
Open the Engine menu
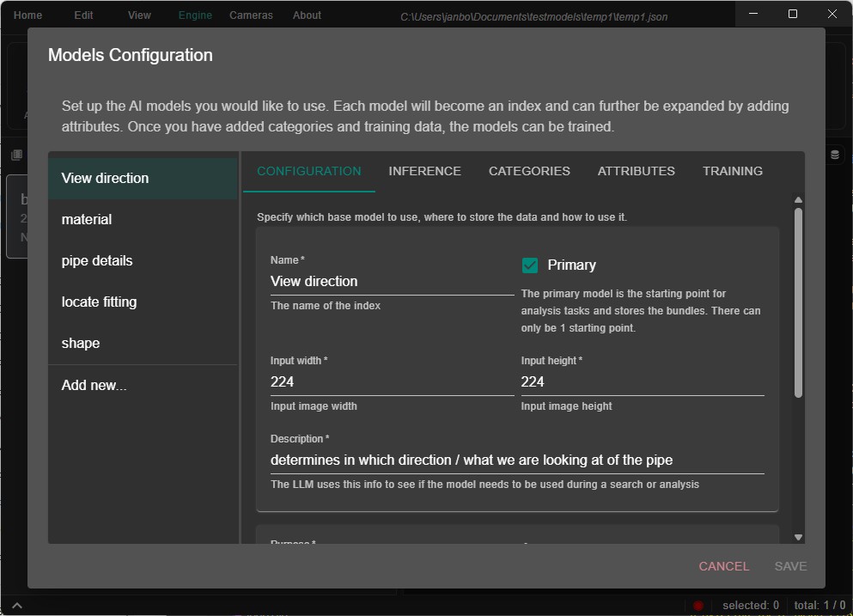(x=195, y=15)
